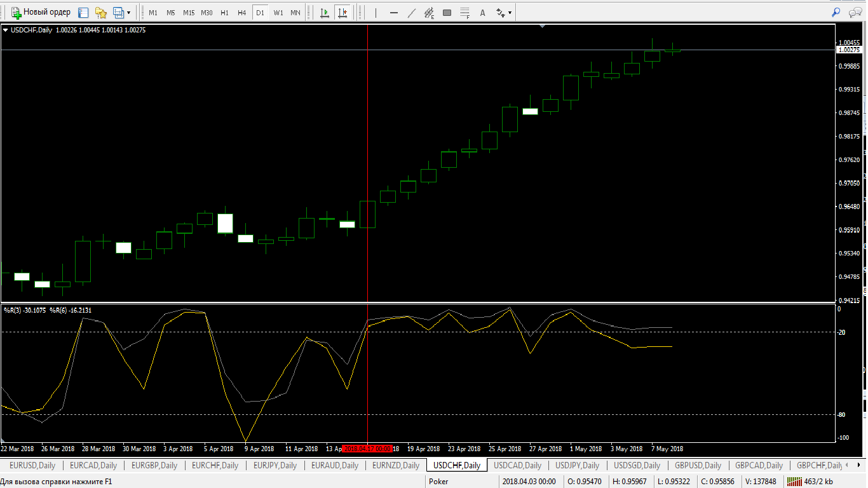868x488 pixels.
Task: Switch timeframe to M1
Action: pyautogui.click(x=153, y=13)
